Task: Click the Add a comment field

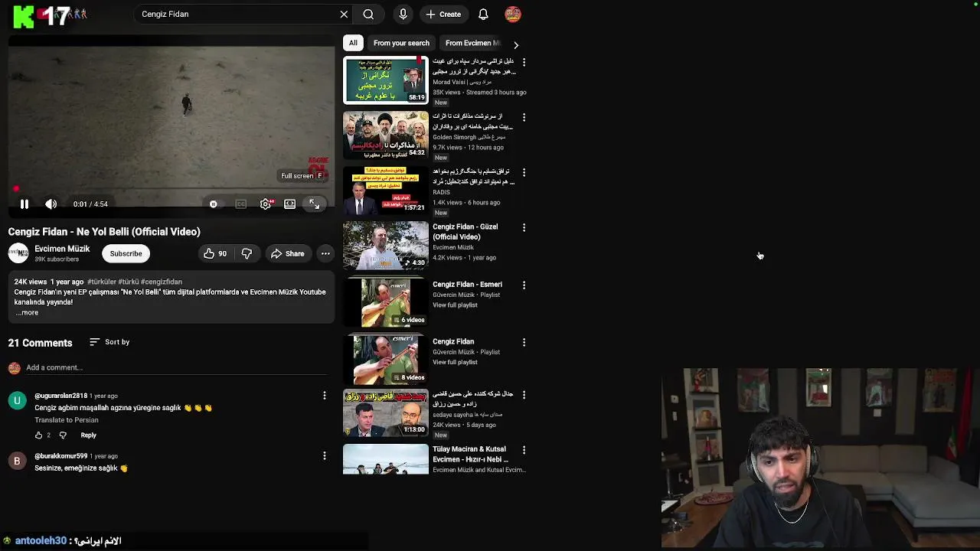Action: [176, 367]
